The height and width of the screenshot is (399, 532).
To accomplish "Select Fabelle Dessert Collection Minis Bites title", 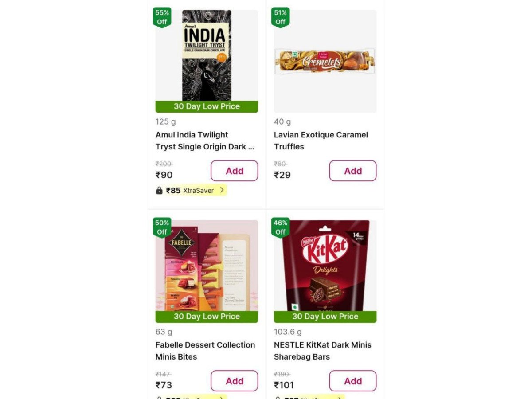I will (x=205, y=351).
